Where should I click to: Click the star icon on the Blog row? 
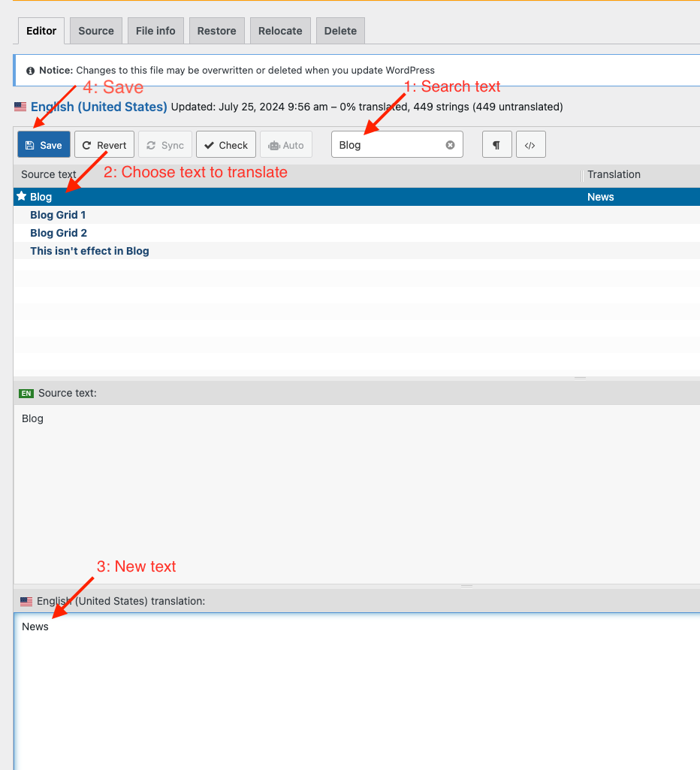(22, 197)
